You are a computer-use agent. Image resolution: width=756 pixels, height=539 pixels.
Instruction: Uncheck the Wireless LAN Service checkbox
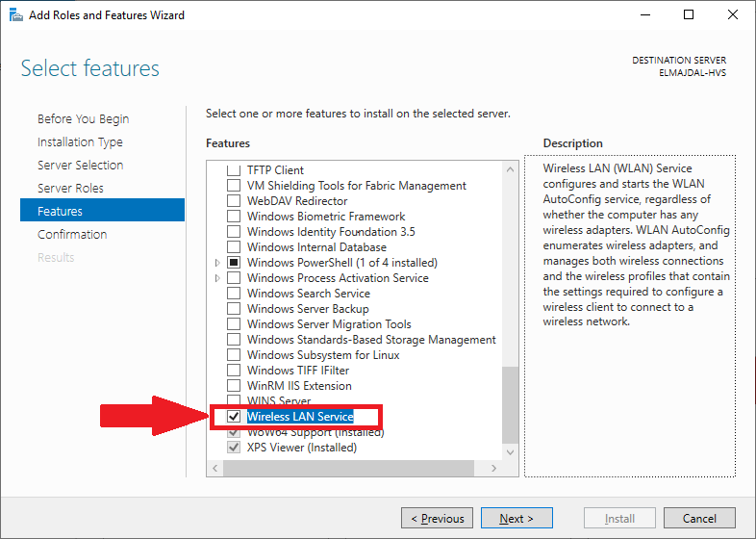(234, 417)
